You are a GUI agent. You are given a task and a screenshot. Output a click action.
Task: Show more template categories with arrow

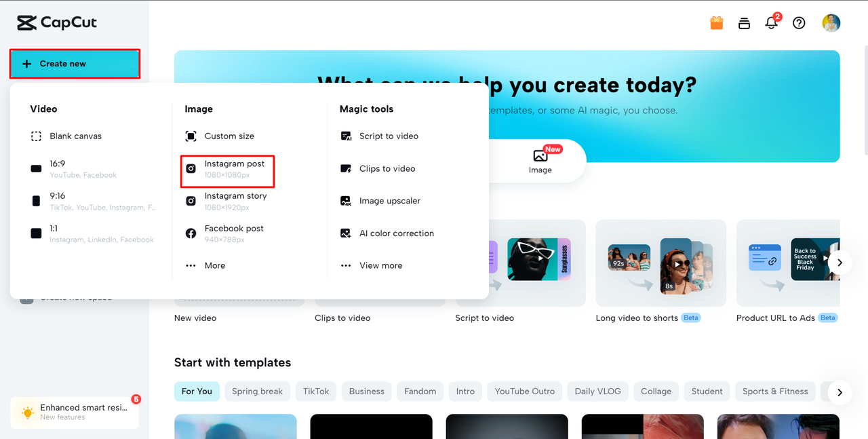(840, 392)
